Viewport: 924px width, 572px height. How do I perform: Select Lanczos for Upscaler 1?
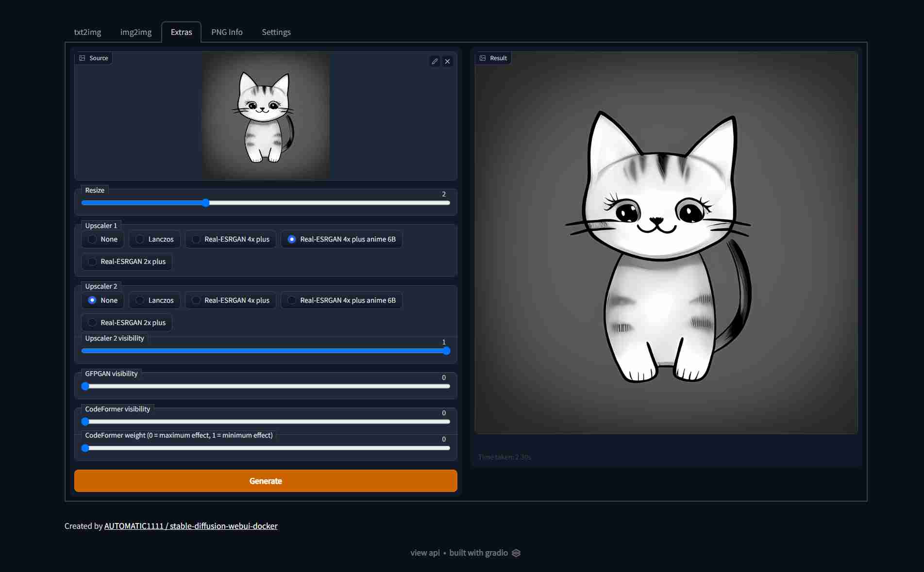(154, 239)
